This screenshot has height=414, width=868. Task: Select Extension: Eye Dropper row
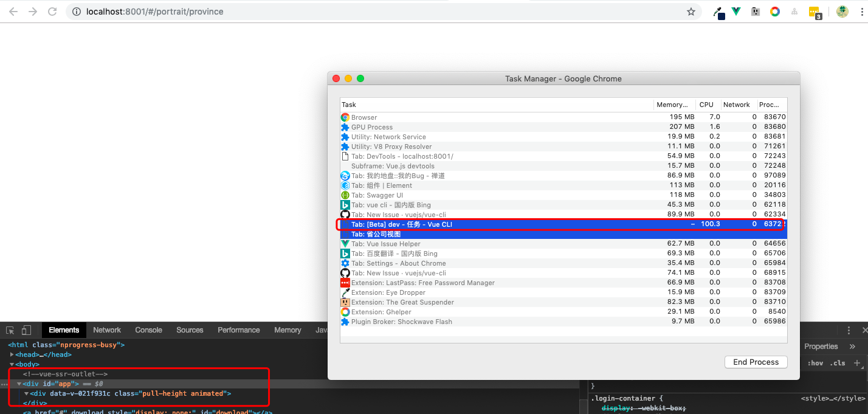pyautogui.click(x=563, y=292)
